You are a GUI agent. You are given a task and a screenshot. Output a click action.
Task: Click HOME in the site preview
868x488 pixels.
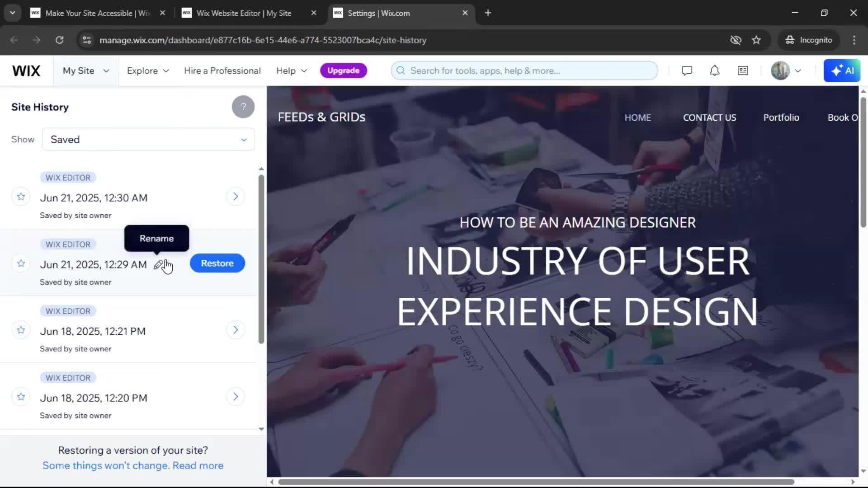637,118
